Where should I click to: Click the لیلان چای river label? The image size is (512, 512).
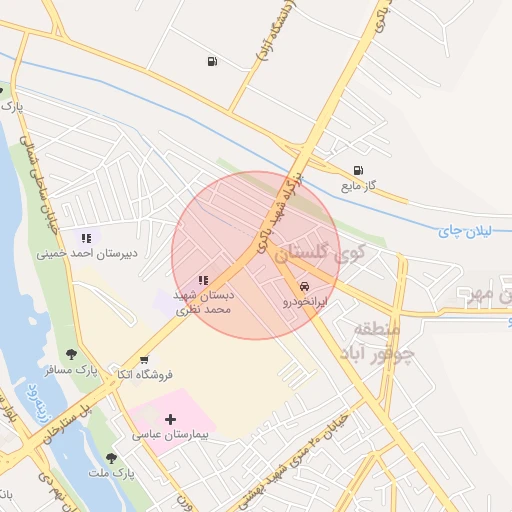click(x=465, y=231)
